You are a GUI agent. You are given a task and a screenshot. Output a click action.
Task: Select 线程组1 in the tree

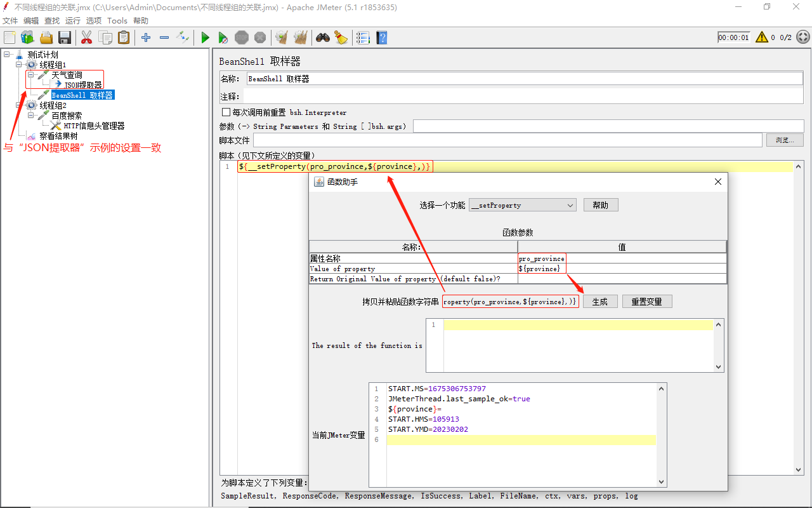pos(53,65)
